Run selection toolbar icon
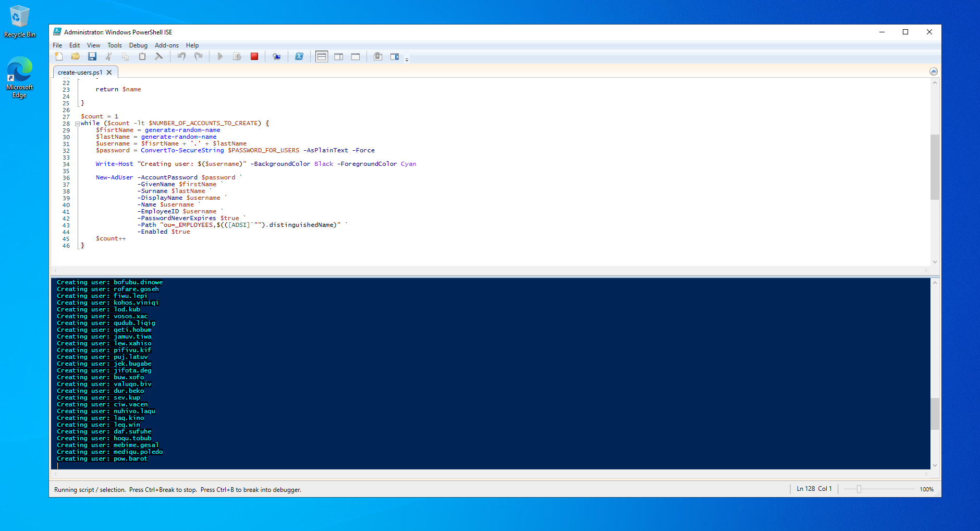Viewport: 980px width, 531px height. [237, 56]
